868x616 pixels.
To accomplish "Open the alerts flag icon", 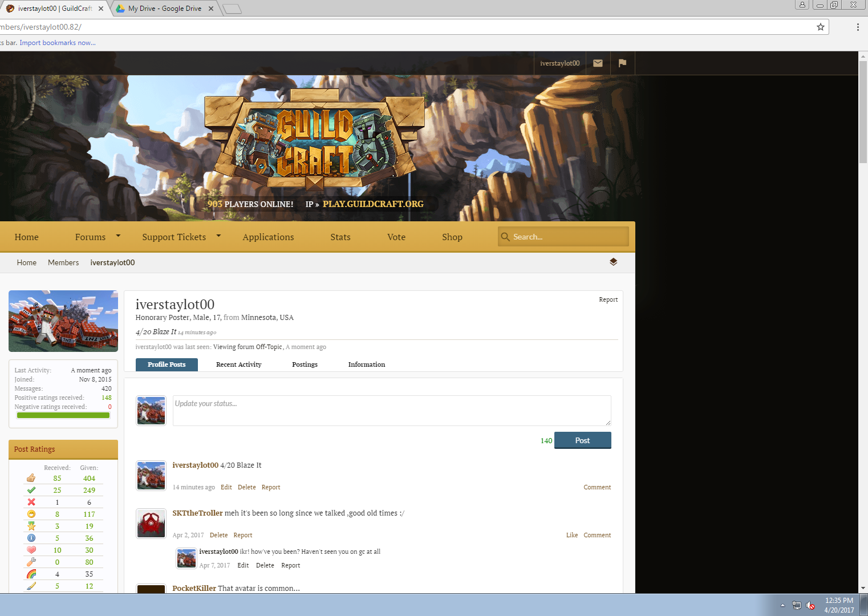I will click(x=622, y=63).
